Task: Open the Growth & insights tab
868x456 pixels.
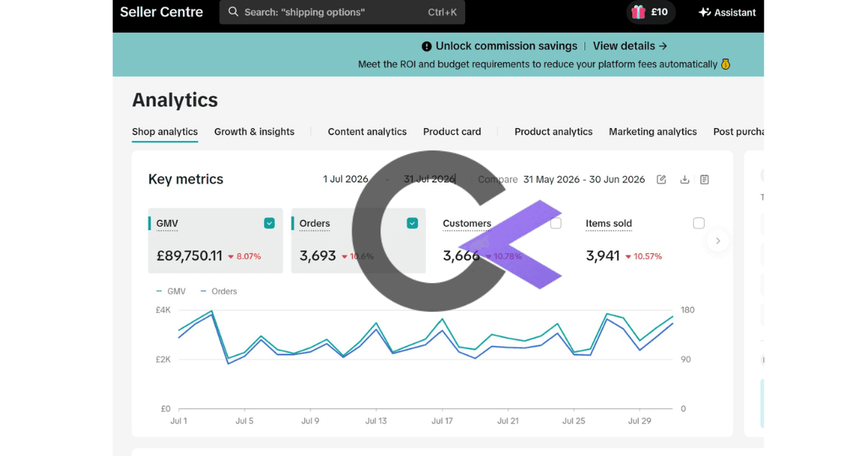Action: (x=254, y=132)
